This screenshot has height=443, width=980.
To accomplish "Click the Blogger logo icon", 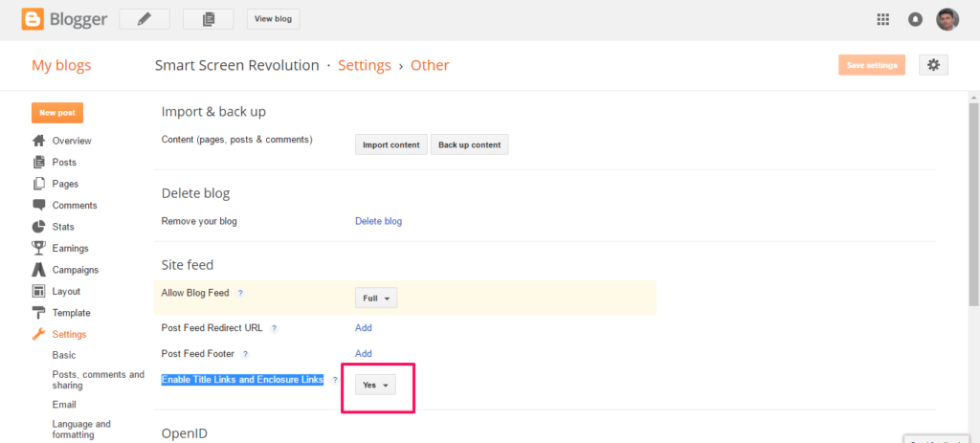I will click(x=33, y=19).
